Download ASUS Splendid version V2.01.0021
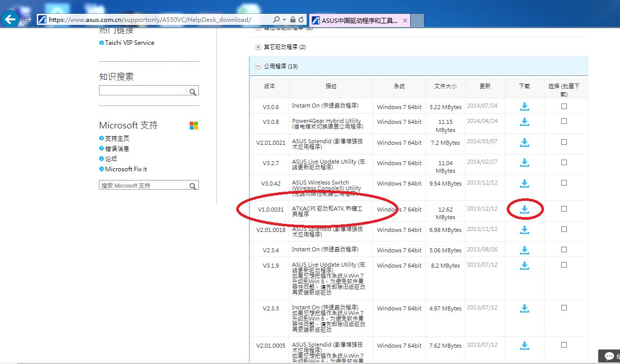Image resolution: width=620 pixels, height=364 pixels. coord(524,143)
